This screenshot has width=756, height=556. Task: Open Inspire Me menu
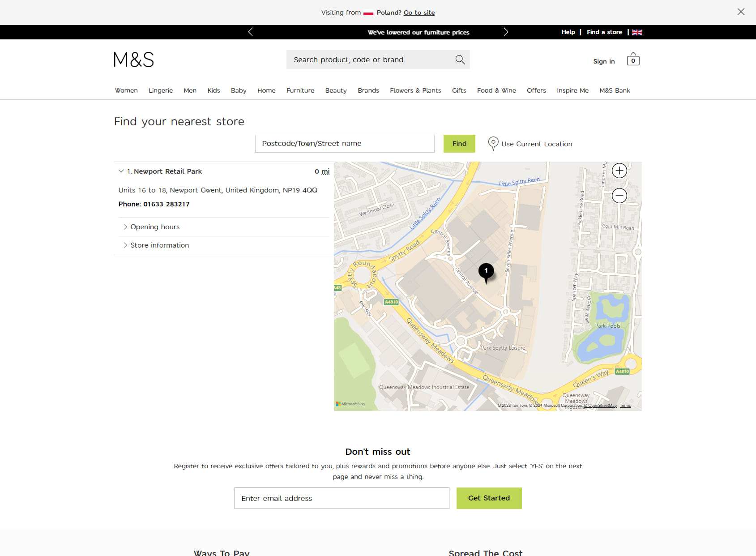573,90
